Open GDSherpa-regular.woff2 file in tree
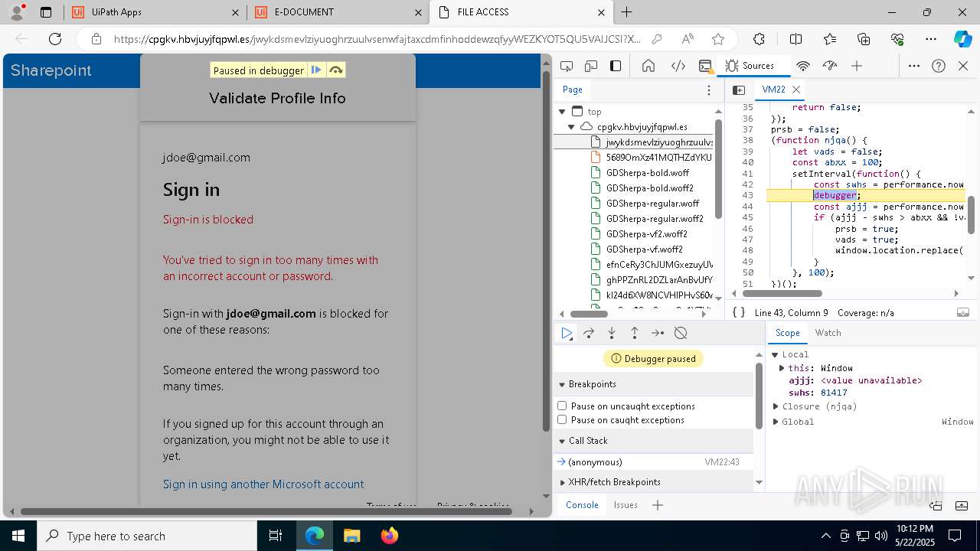Viewport: 980px width, 551px height. tap(655, 219)
